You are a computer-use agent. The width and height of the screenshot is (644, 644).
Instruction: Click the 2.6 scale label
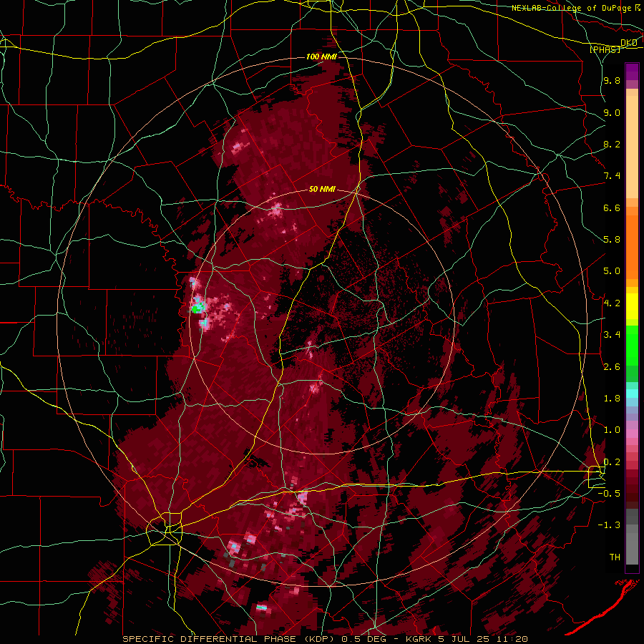click(x=612, y=367)
